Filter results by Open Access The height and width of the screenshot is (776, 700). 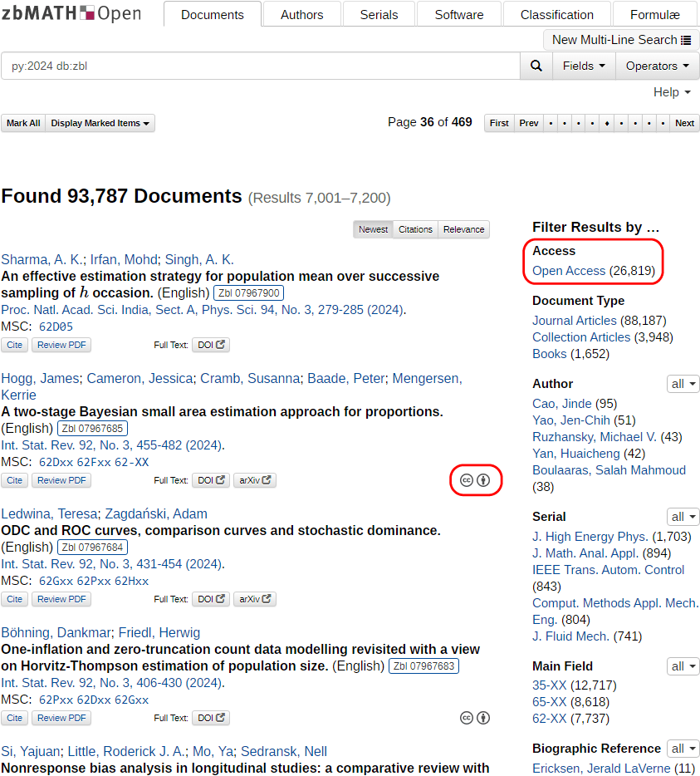[x=569, y=271]
